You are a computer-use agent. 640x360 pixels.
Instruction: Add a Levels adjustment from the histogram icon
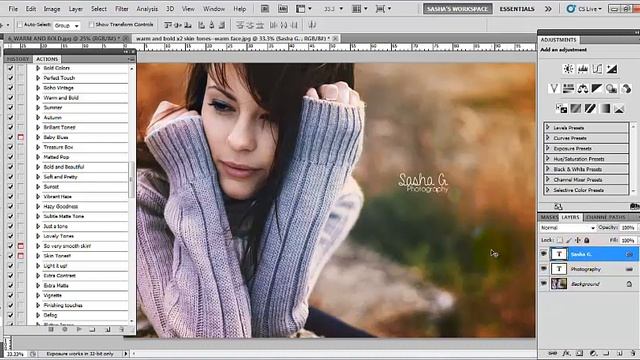point(582,69)
